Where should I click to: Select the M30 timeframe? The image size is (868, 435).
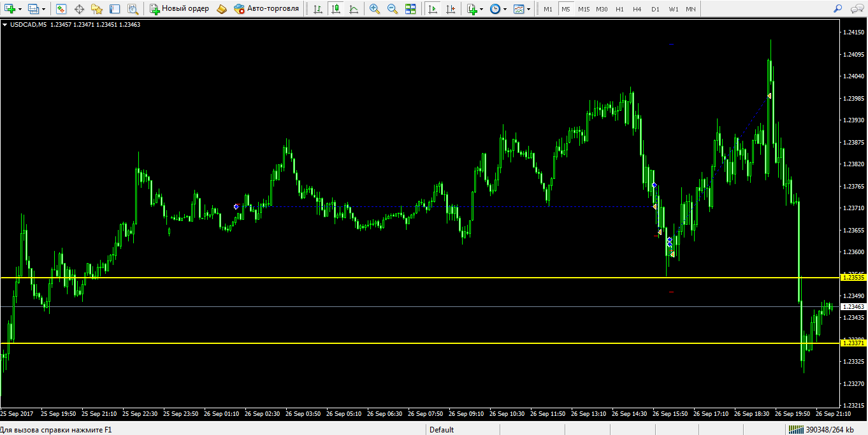click(x=602, y=9)
